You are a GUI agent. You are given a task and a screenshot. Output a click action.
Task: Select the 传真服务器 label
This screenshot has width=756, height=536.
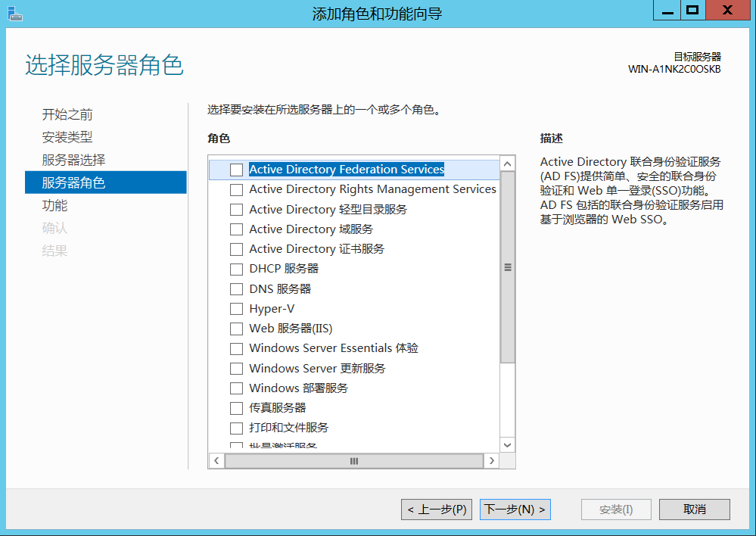pos(278,408)
